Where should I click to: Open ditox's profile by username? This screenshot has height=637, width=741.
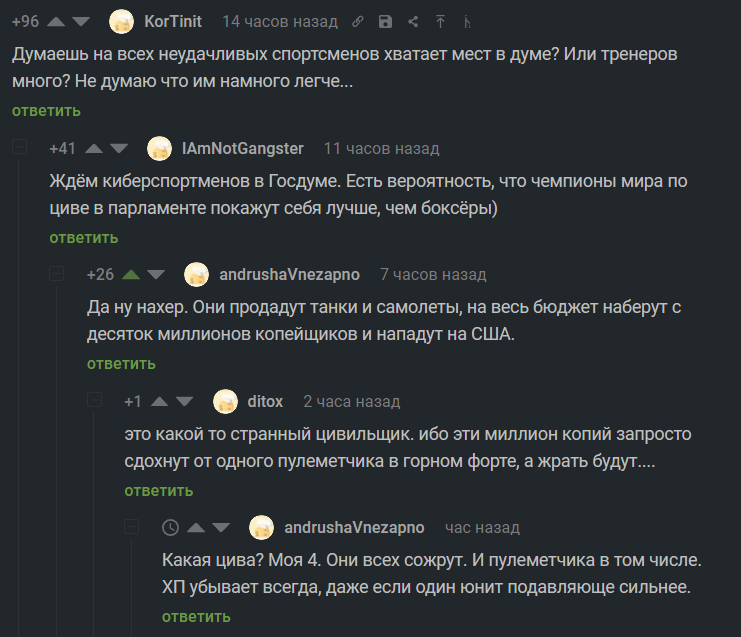tap(265, 401)
